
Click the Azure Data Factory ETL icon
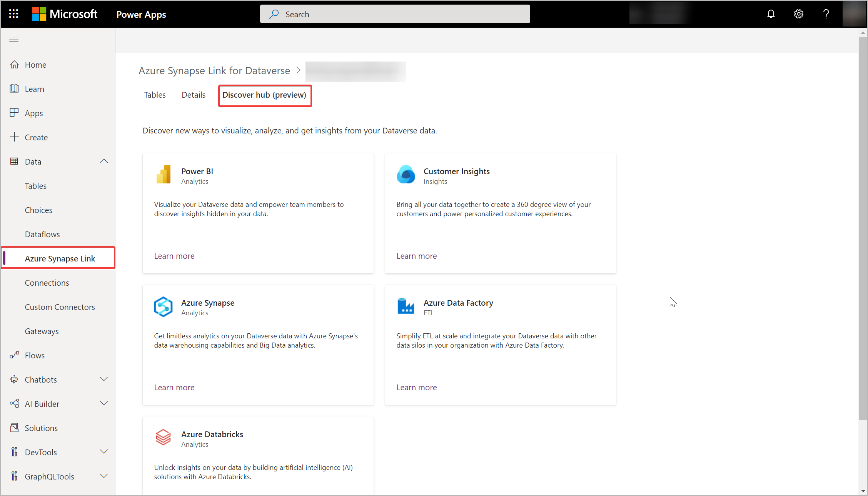pyautogui.click(x=406, y=305)
